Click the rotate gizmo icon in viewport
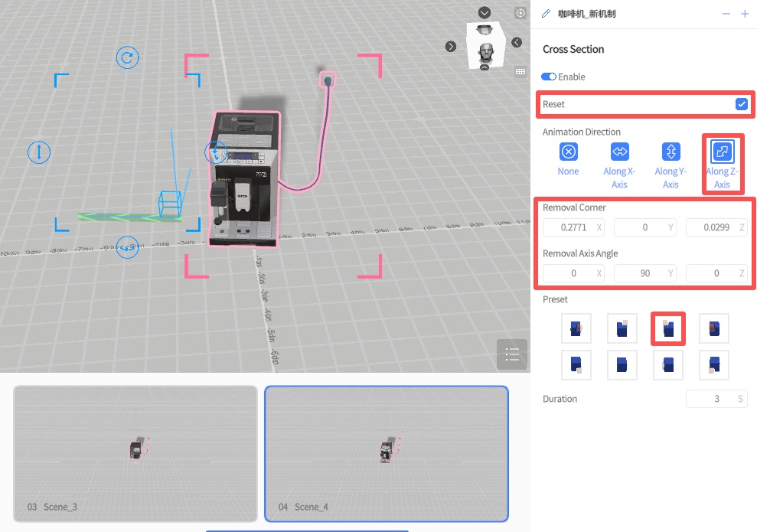This screenshot has width=757, height=532. 128,57
